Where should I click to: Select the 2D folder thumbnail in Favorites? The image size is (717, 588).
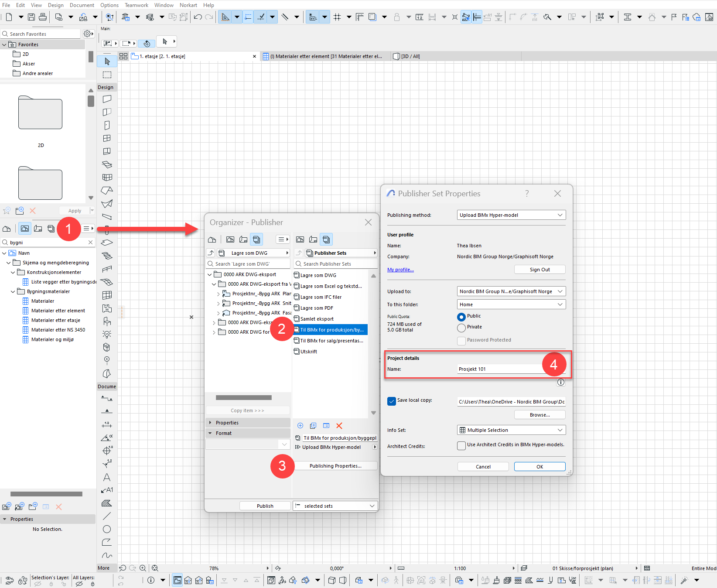(x=40, y=113)
